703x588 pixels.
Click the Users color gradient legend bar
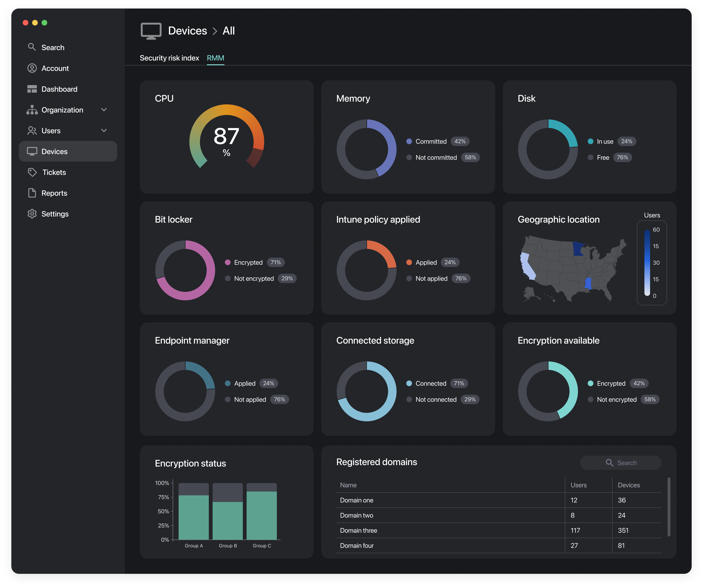(647, 263)
